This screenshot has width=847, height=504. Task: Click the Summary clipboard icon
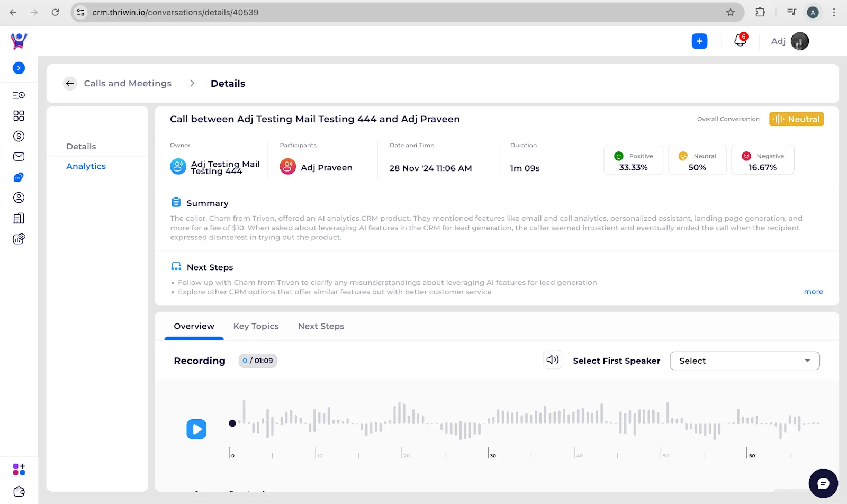tap(176, 202)
